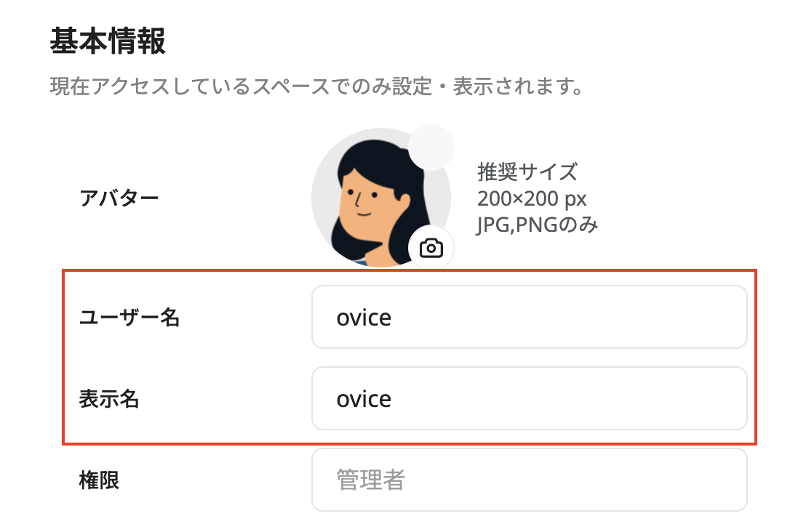
Task: Click the camera icon on the avatar's corner
Action: pyautogui.click(x=432, y=247)
